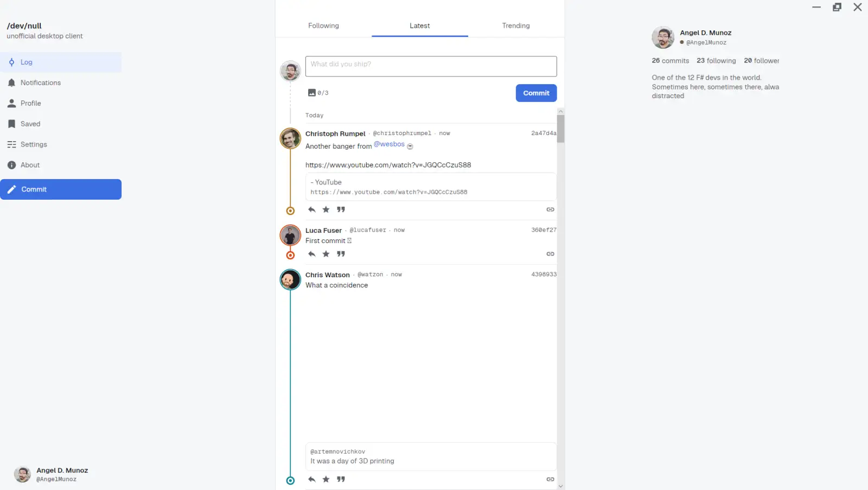View the 26 commits count

click(671, 61)
